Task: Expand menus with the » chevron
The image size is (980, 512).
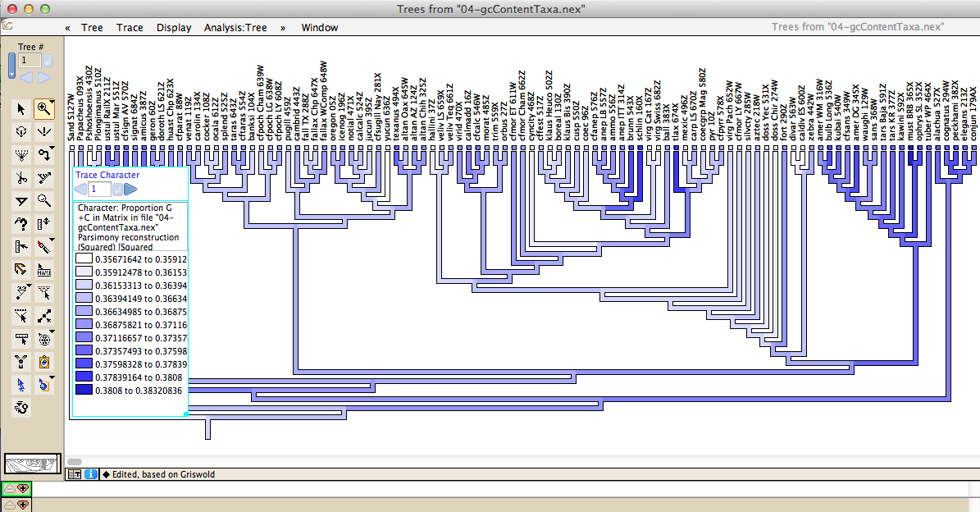Action: pyautogui.click(x=283, y=27)
